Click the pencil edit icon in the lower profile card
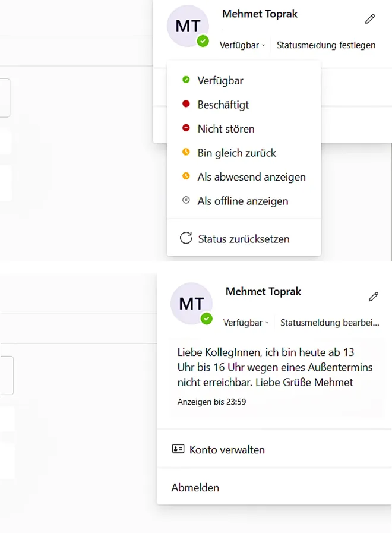The height and width of the screenshot is (533, 392). [x=374, y=296]
